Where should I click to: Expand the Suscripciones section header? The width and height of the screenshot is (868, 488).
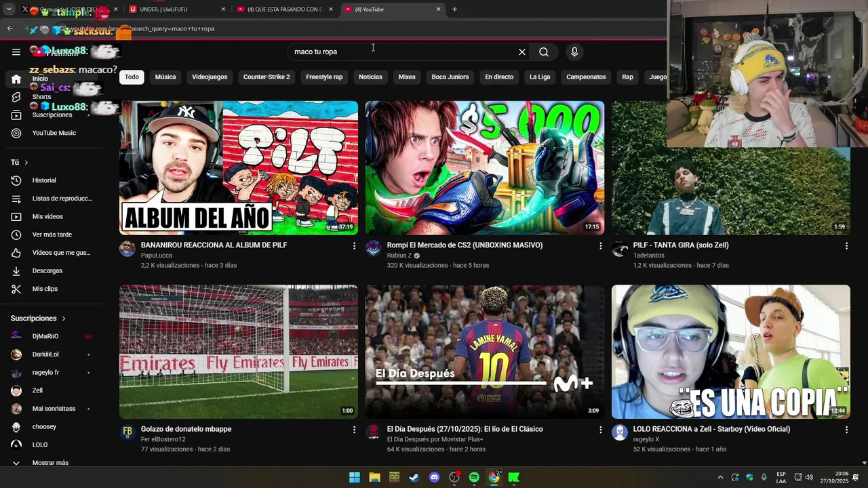click(39, 319)
